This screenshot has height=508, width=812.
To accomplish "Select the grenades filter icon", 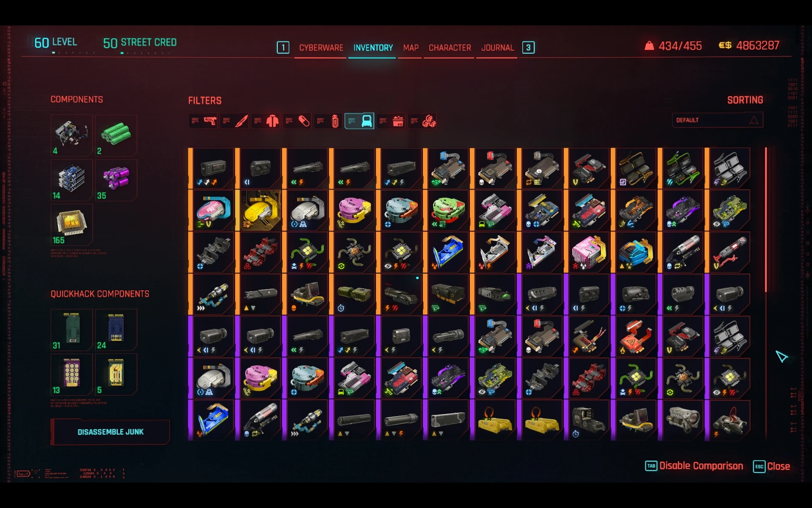I will point(329,121).
